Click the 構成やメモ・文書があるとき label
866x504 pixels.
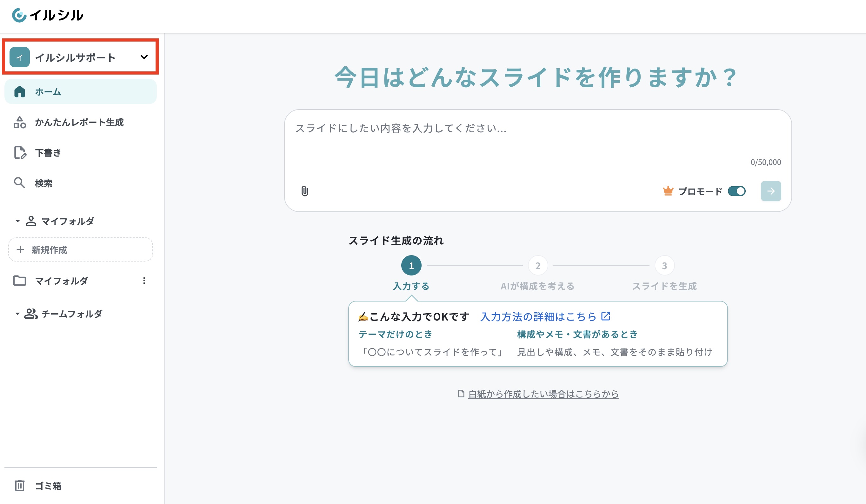[577, 334]
